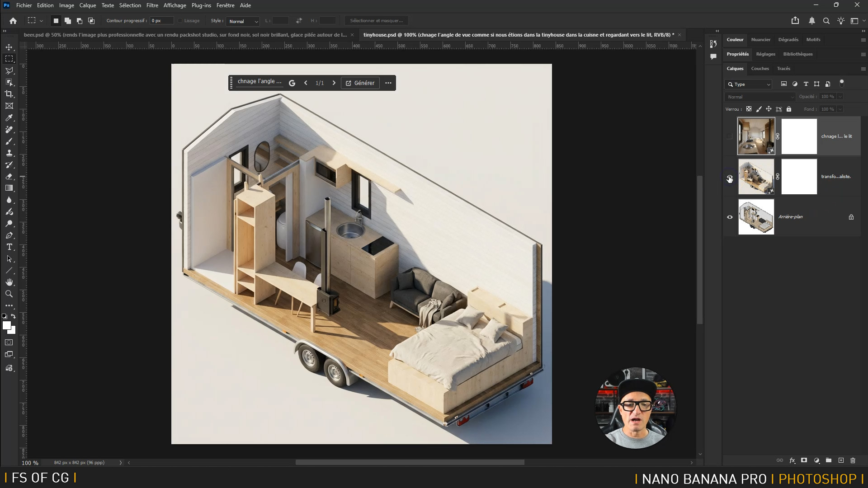Click the delete layer trash icon
The image size is (868, 488).
[853, 460]
